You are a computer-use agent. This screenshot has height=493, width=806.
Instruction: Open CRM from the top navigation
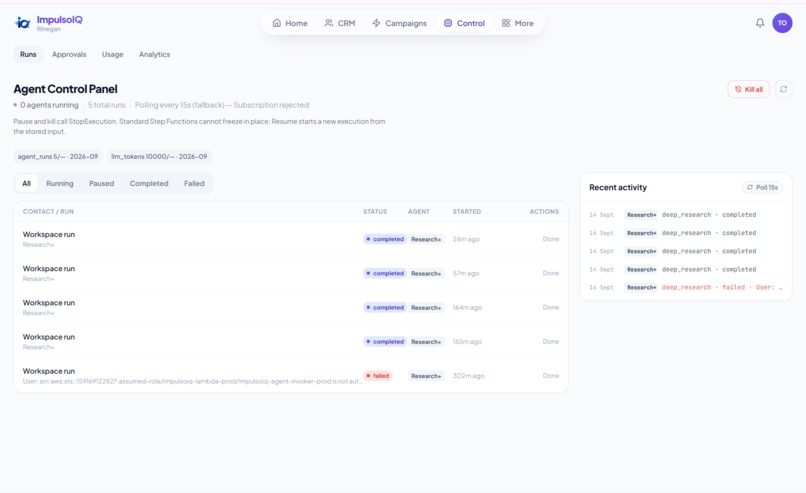coord(340,23)
